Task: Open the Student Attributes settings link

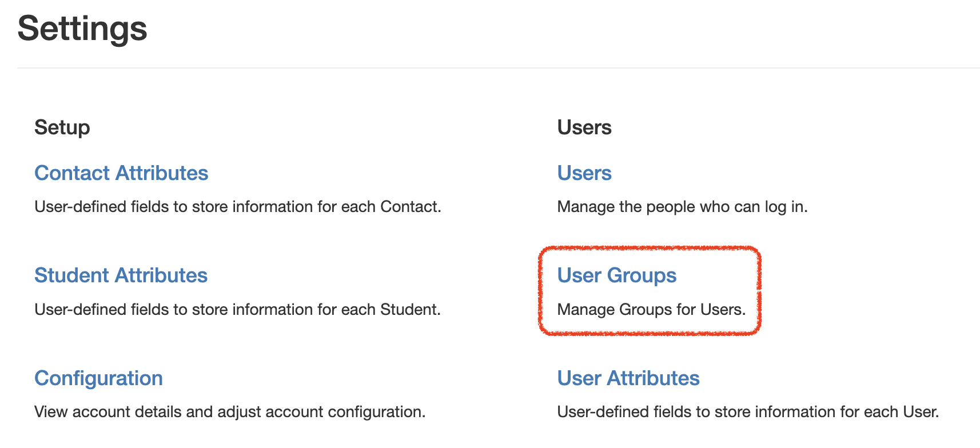Action: [121, 275]
